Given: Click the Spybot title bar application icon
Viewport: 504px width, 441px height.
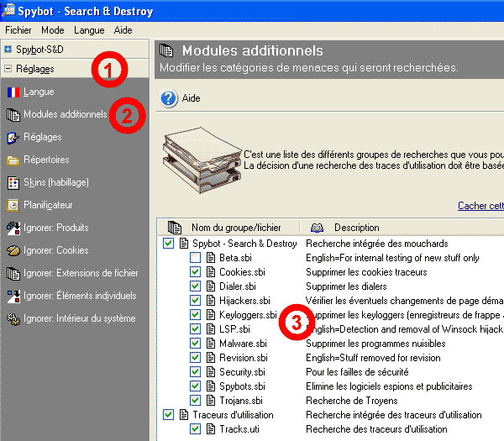Looking at the screenshot, I should [x=8, y=10].
